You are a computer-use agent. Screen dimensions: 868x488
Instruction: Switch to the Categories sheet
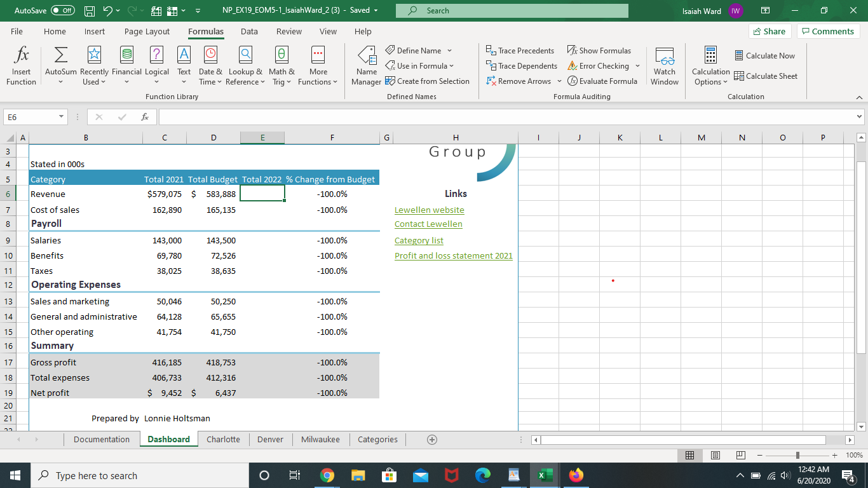pyautogui.click(x=377, y=439)
